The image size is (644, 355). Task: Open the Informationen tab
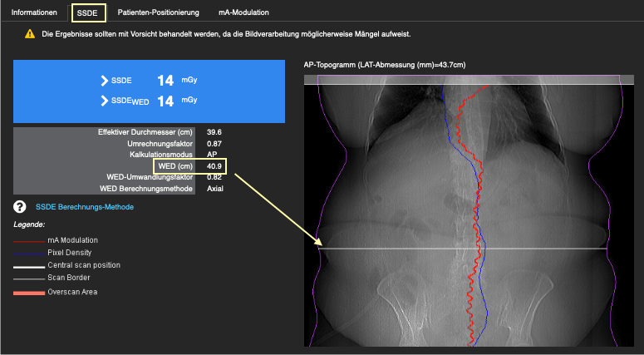[34, 12]
